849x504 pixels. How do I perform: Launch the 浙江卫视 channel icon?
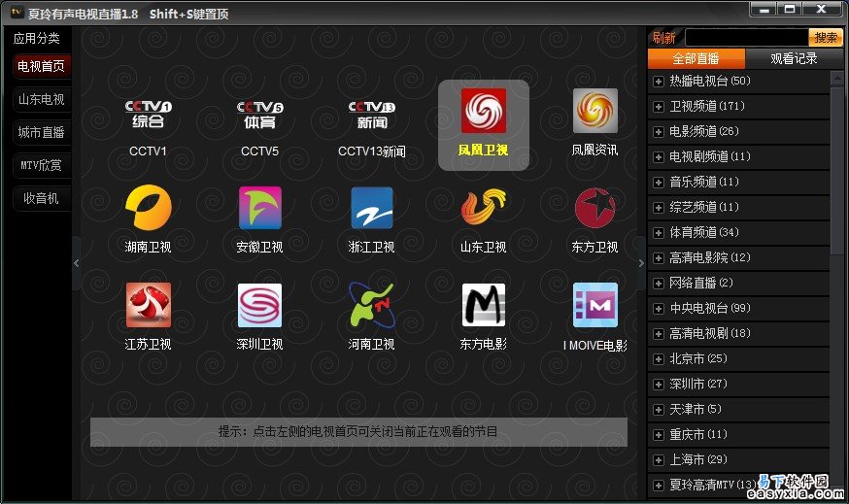371,208
